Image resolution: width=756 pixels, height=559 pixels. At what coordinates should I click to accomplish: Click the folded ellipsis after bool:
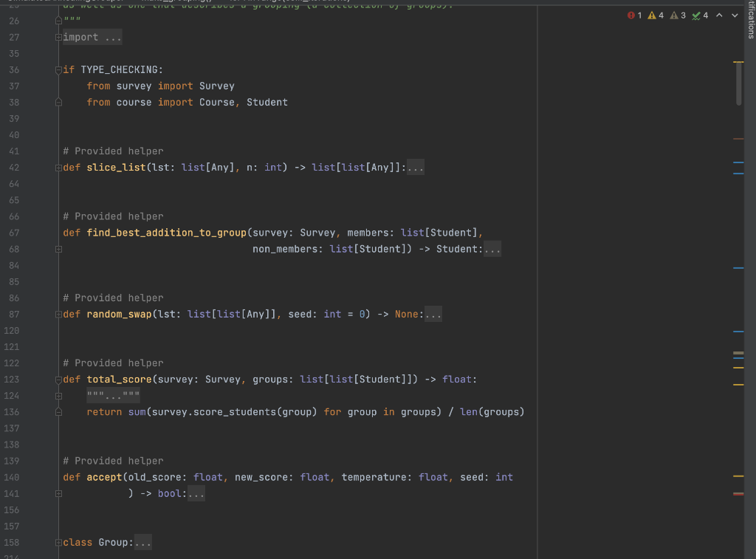pos(196,493)
